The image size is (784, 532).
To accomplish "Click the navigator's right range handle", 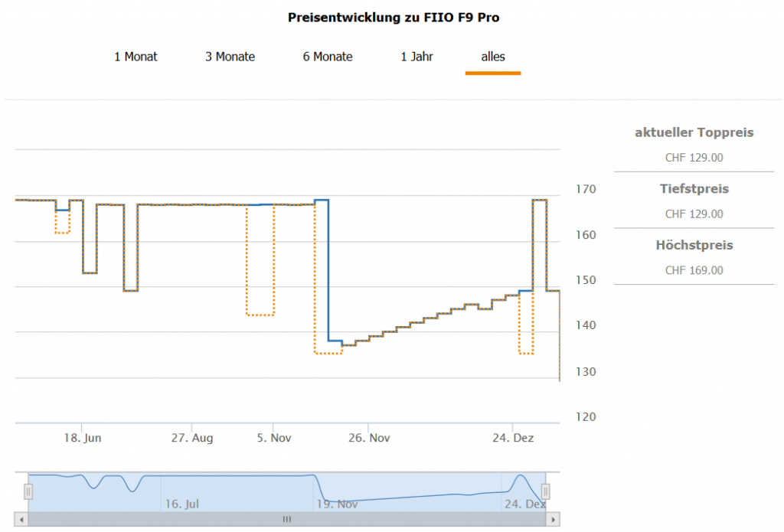I will click(546, 491).
